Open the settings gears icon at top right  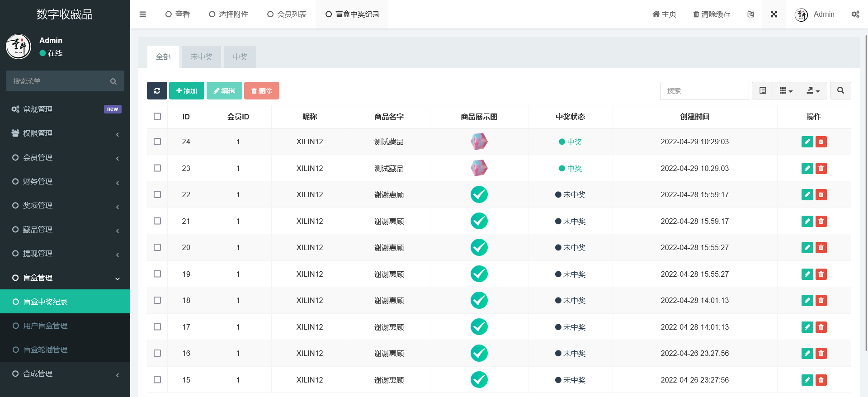(855, 14)
